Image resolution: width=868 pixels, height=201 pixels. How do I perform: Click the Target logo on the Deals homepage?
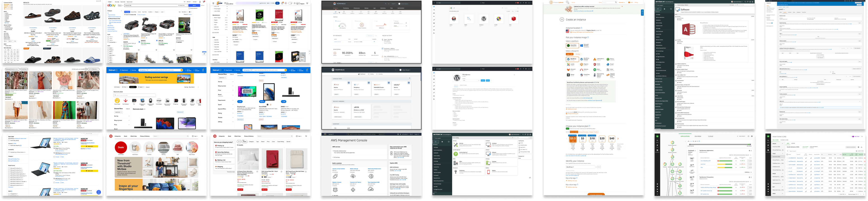click(x=111, y=136)
